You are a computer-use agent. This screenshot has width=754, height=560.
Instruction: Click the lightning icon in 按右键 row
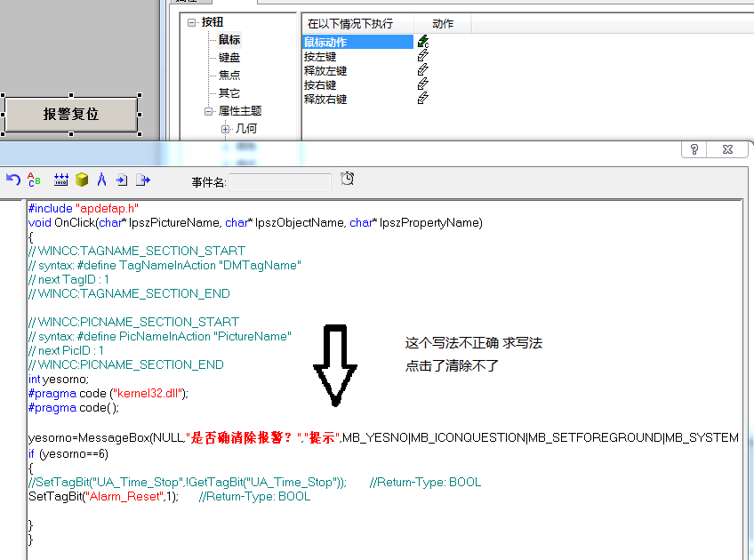[x=422, y=84]
